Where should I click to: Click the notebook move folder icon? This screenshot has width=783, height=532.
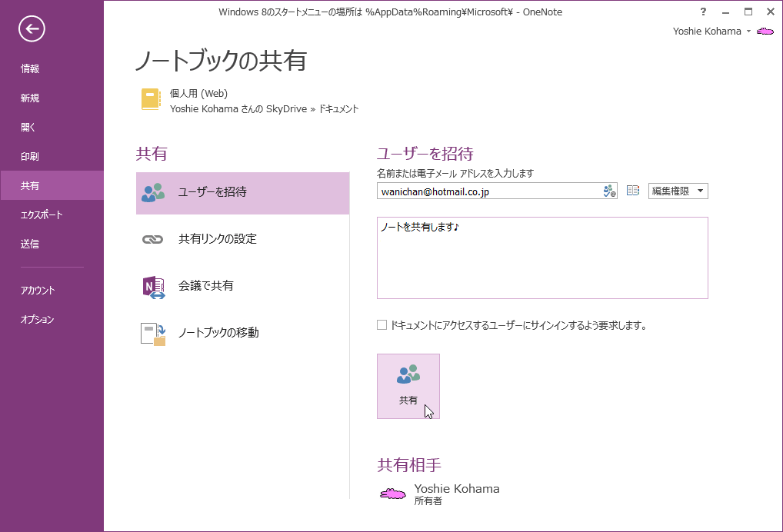tap(153, 334)
